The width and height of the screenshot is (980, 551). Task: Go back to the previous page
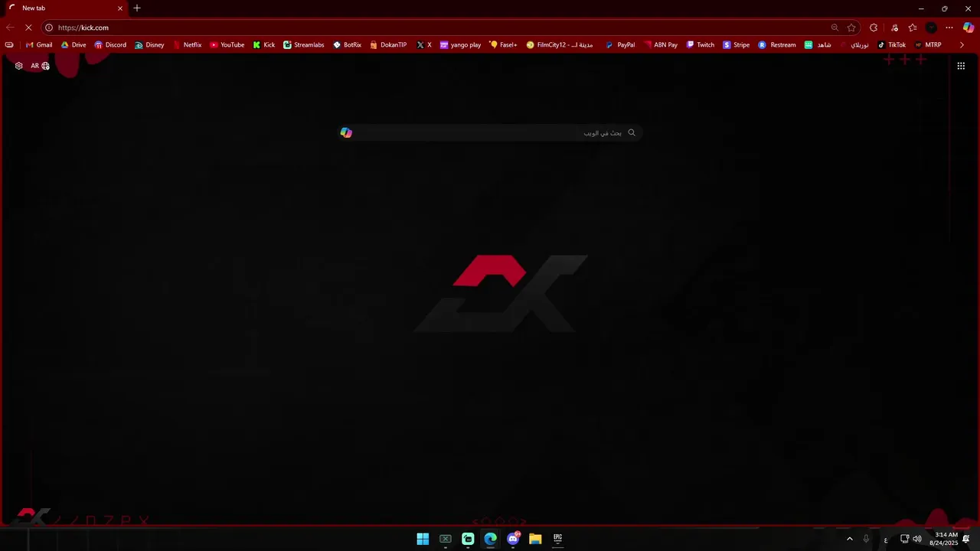(x=10, y=28)
